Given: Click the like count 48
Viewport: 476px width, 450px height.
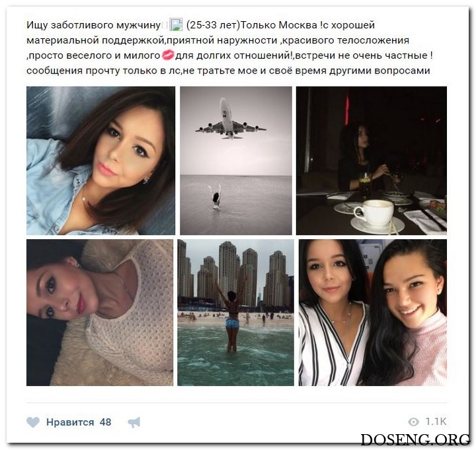Looking at the screenshot, I should pos(105,422).
